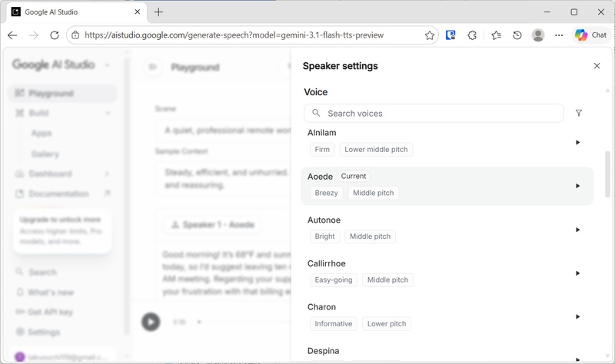Open browser Settings and more menu
Image resolution: width=615 pixels, height=364 pixels.
coord(559,35)
